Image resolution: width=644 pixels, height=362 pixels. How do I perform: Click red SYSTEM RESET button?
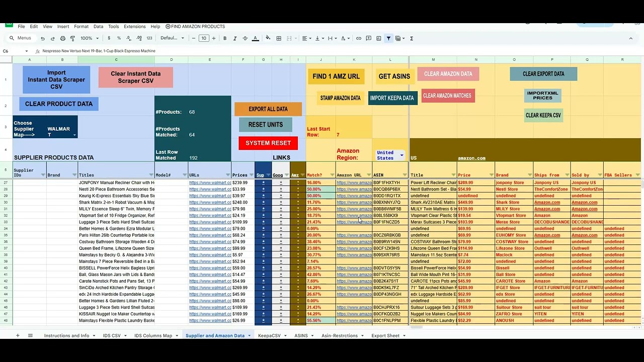point(268,143)
